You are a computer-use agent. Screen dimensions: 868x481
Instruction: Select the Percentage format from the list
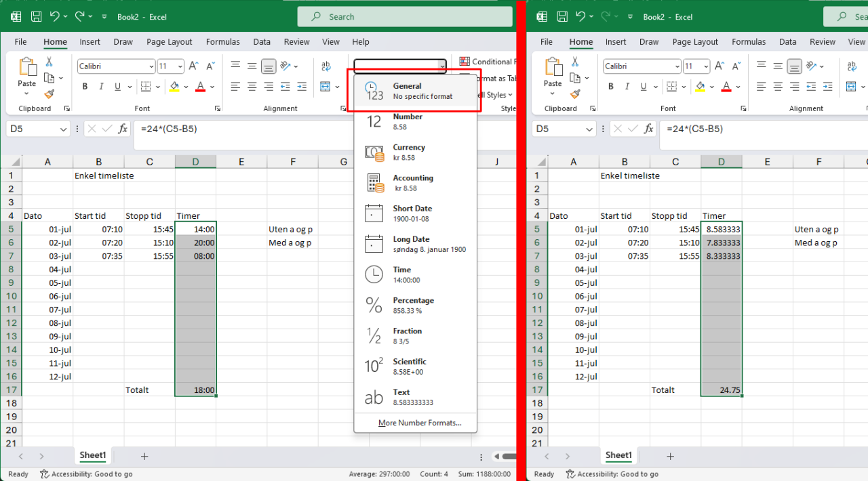coord(415,305)
